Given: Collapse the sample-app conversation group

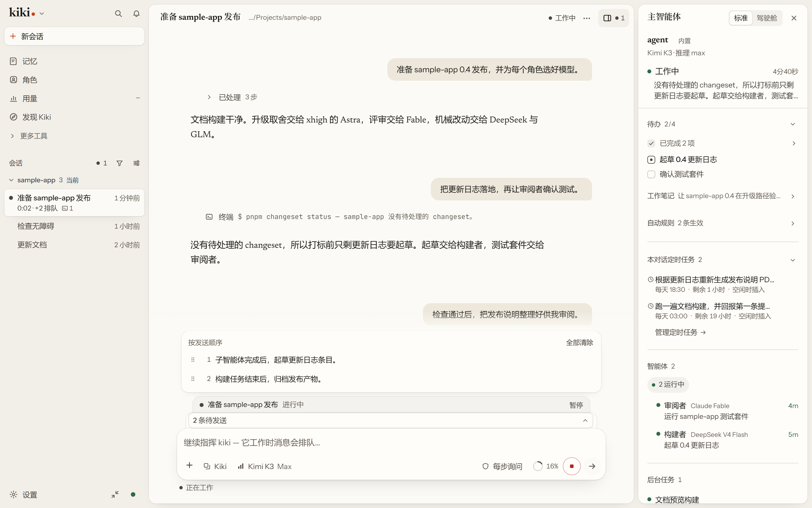Looking at the screenshot, I should click(11, 180).
